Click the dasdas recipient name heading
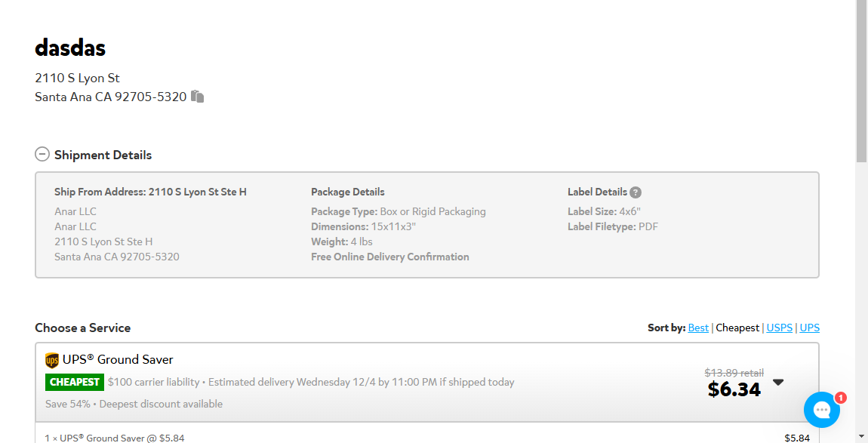 (70, 48)
